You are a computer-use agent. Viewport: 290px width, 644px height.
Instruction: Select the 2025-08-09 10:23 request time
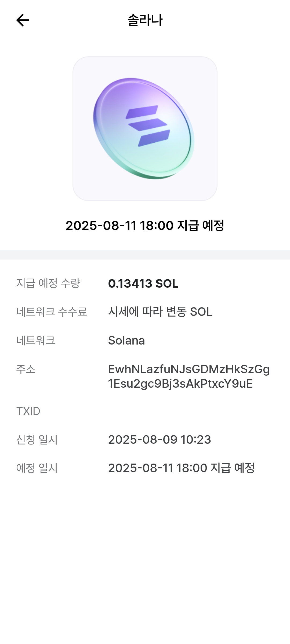coord(160,440)
